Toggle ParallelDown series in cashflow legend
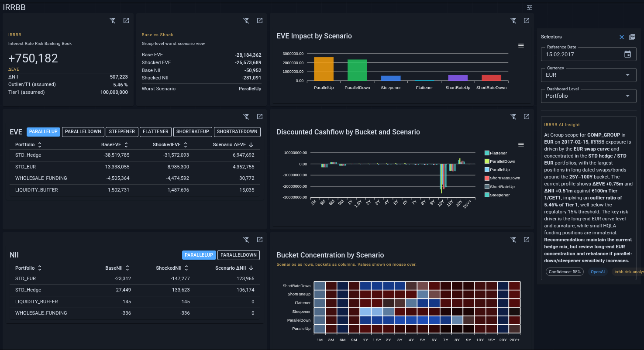The height and width of the screenshot is (350, 644). 499,161
